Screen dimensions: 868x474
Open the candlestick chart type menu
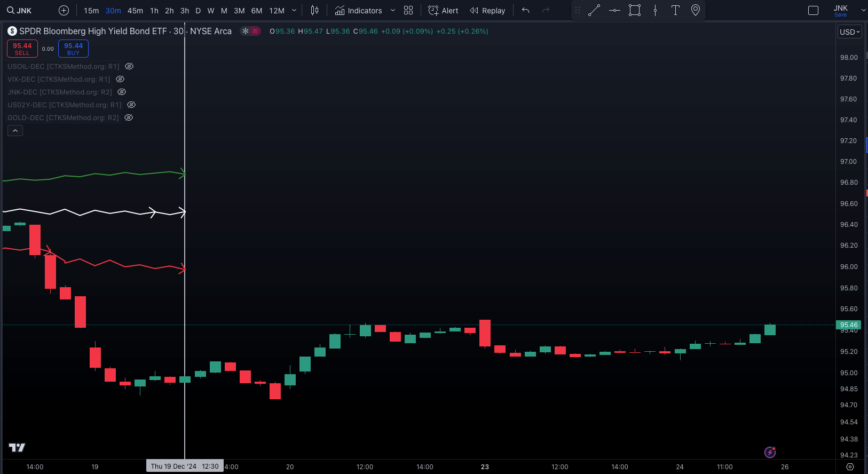click(x=315, y=11)
